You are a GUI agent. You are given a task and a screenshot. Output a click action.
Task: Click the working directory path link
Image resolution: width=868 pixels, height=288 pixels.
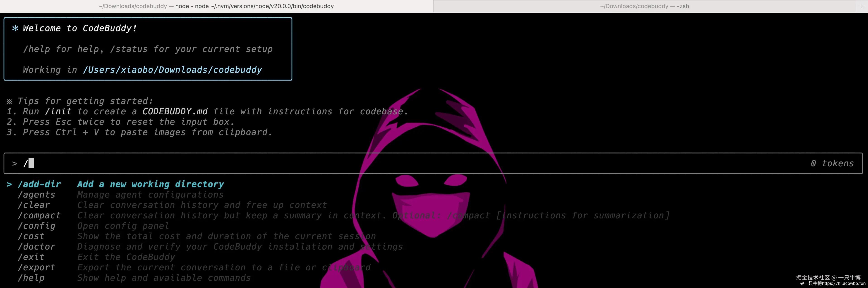coord(172,70)
